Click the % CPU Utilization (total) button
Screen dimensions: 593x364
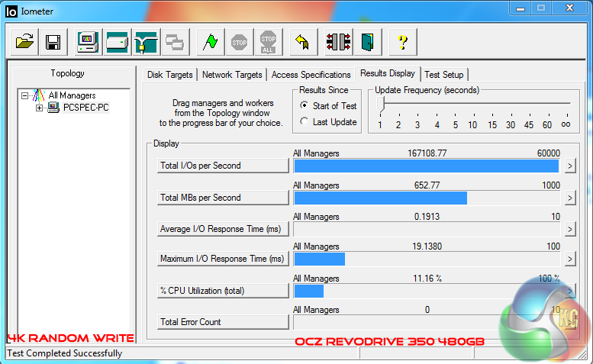click(223, 291)
